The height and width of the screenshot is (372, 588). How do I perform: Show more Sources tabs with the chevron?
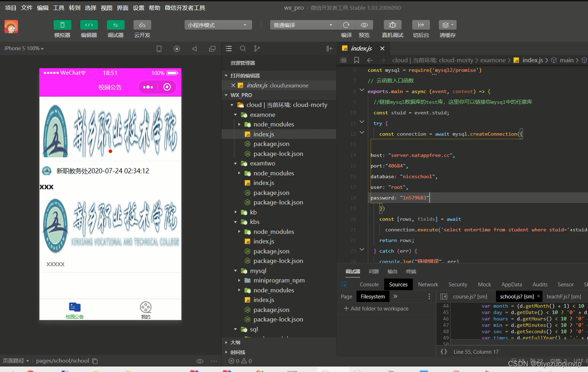tap(395, 296)
